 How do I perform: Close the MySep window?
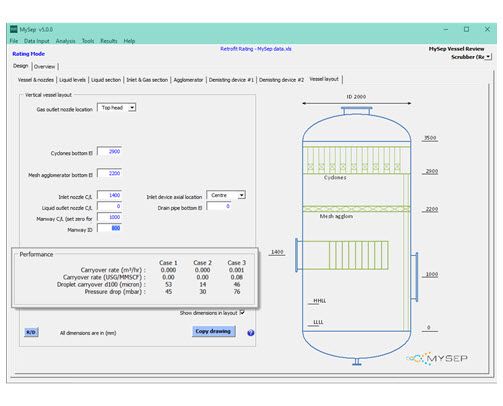[487, 29]
